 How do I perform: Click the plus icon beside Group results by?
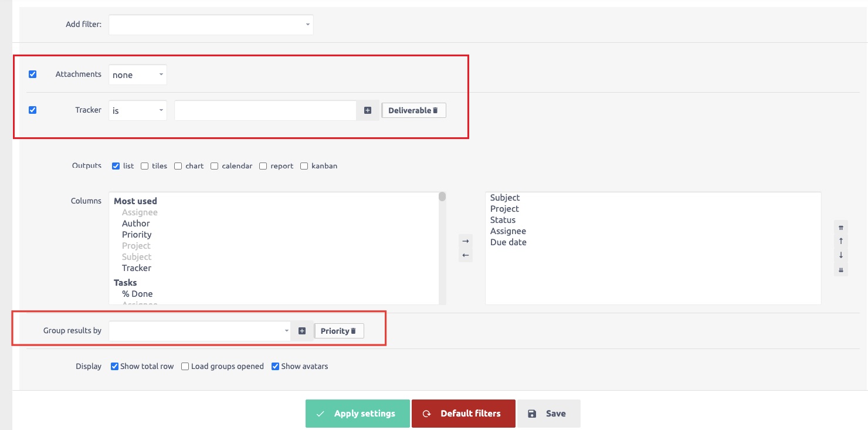click(302, 331)
